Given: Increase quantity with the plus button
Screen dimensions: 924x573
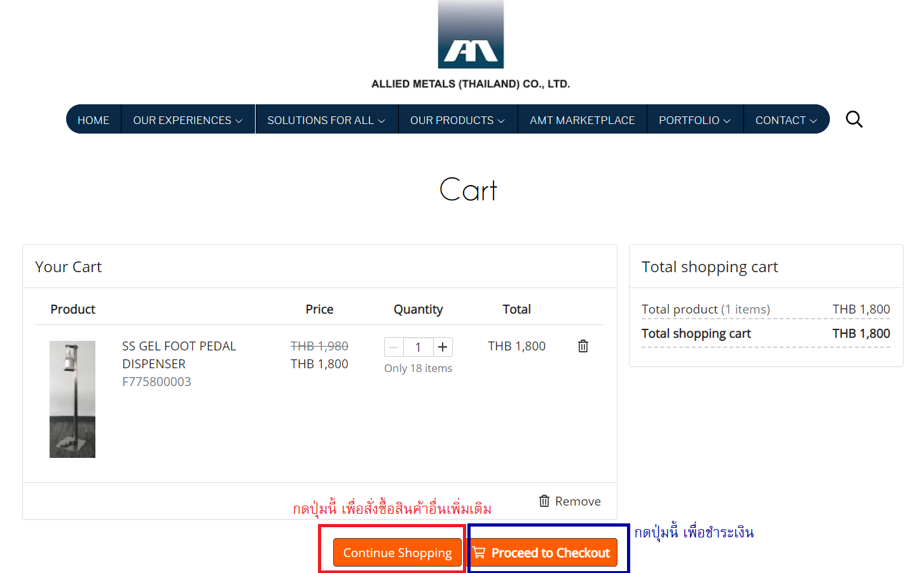Looking at the screenshot, I should click(x=443, y=347).
